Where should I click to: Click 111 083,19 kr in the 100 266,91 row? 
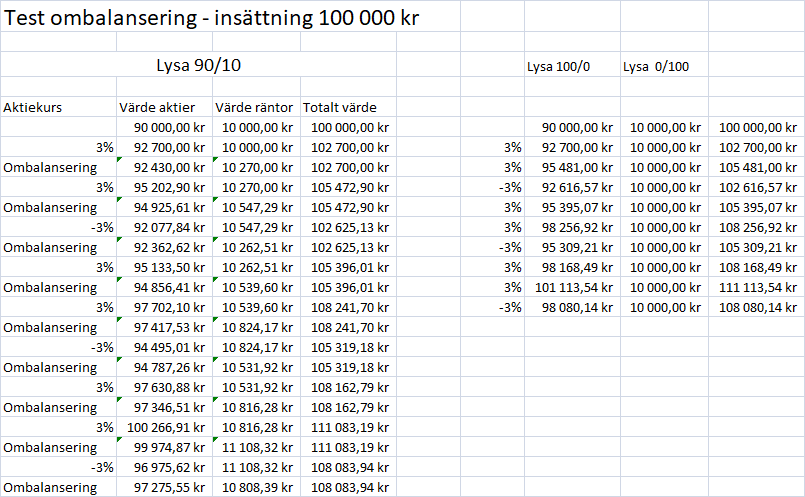350,428
